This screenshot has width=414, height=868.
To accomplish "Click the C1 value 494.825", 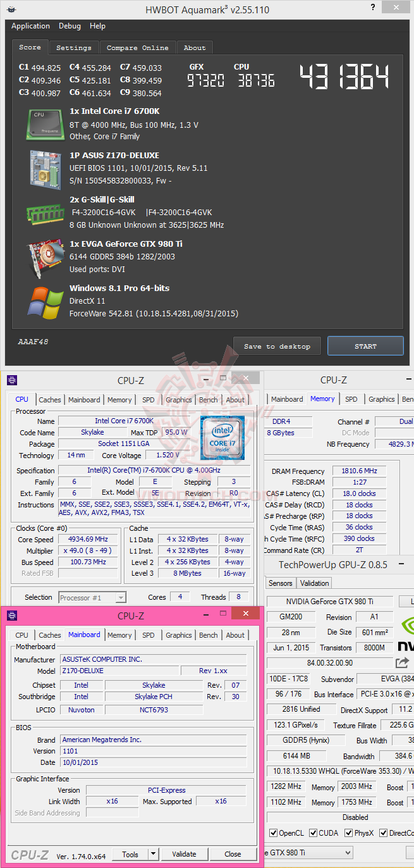I will click(46, 68).
